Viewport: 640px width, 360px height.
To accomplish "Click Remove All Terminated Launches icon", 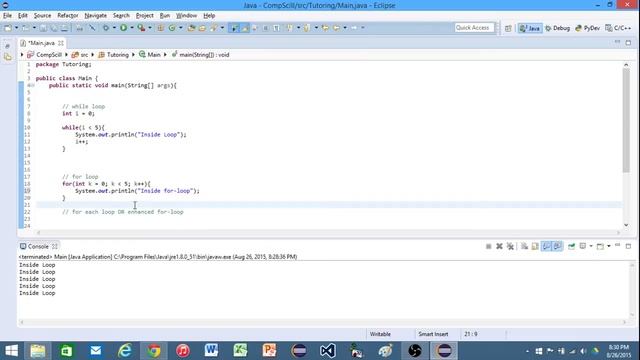I will (510, 246).
